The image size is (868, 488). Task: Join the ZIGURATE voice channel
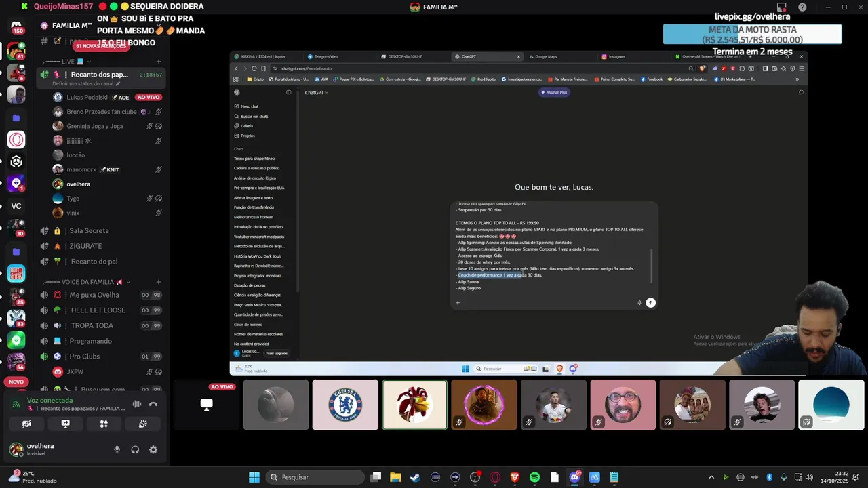click(100, 246)
